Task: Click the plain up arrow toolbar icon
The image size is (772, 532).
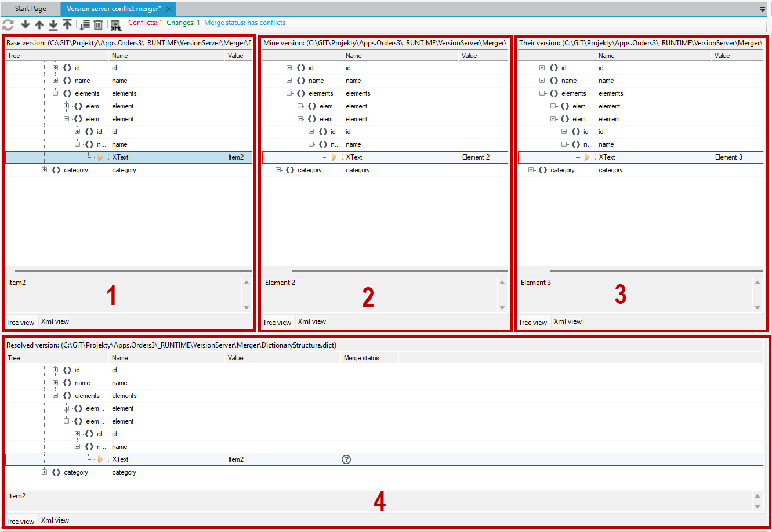Action: [x=39, y=24]
